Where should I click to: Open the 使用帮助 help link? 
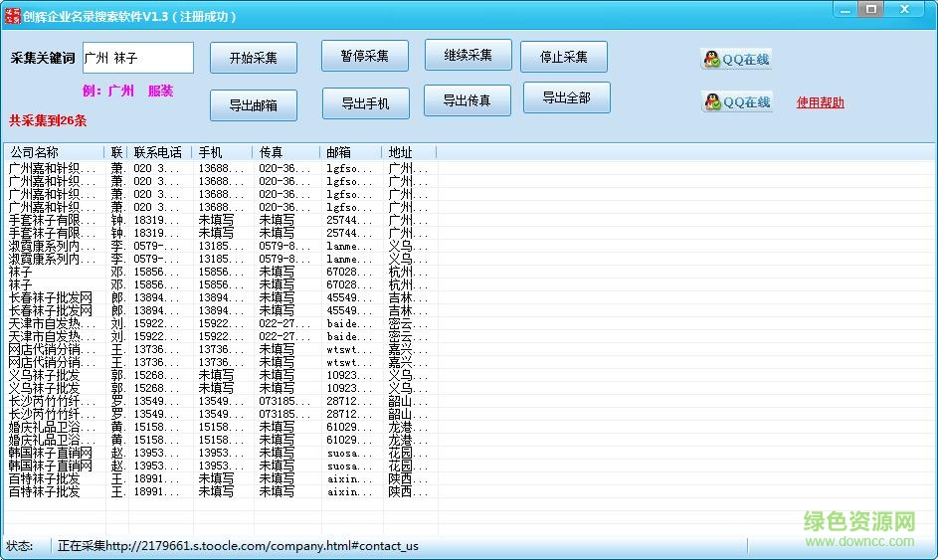[x=820, y=102]
